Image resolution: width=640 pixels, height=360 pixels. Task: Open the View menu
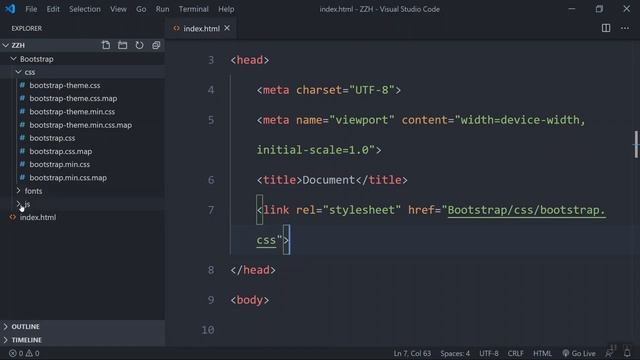click(x=118, y=9)
